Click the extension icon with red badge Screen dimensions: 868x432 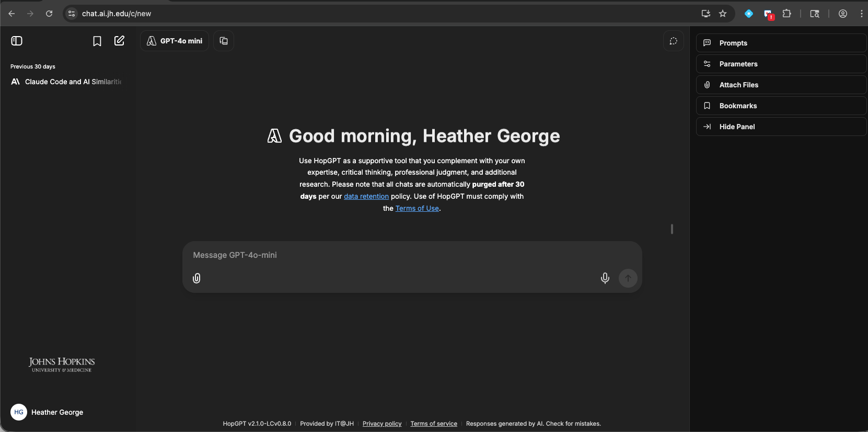click(768, 14)
